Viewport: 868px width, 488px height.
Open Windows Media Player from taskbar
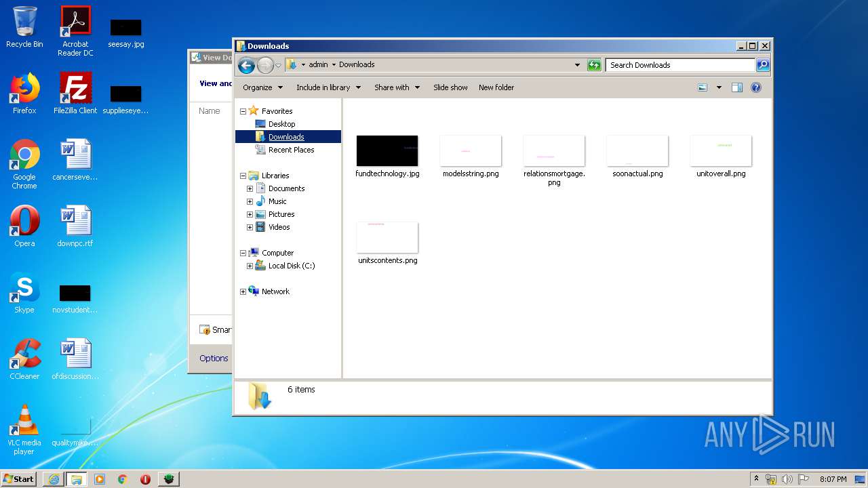pyautogui.click(x=100, y=479)
